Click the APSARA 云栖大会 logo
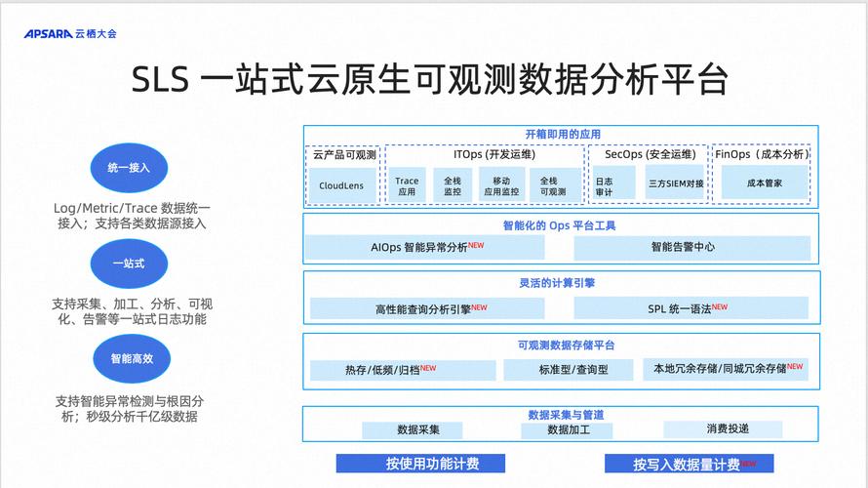This screenshot has width=868, height=488. 70,34
